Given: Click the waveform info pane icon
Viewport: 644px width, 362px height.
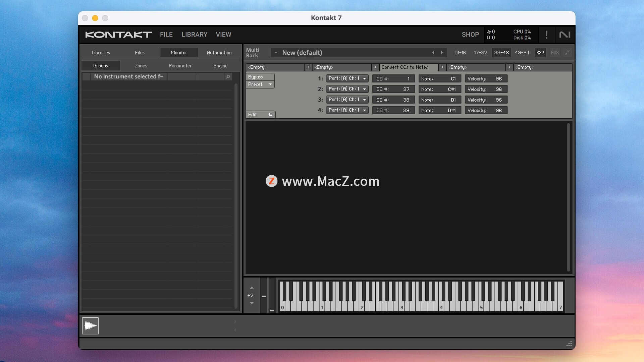Looking at the screenshot, I should tap(90, 326).
